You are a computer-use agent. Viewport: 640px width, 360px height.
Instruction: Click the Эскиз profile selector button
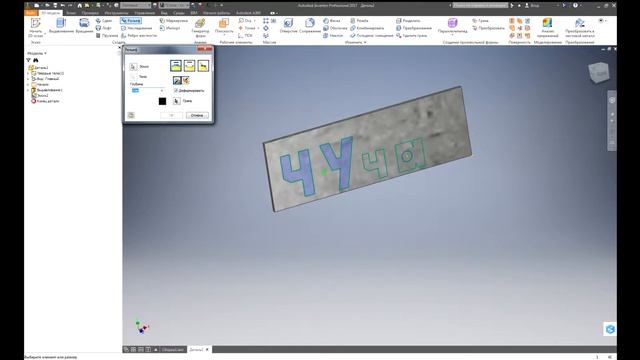(133, 67)
